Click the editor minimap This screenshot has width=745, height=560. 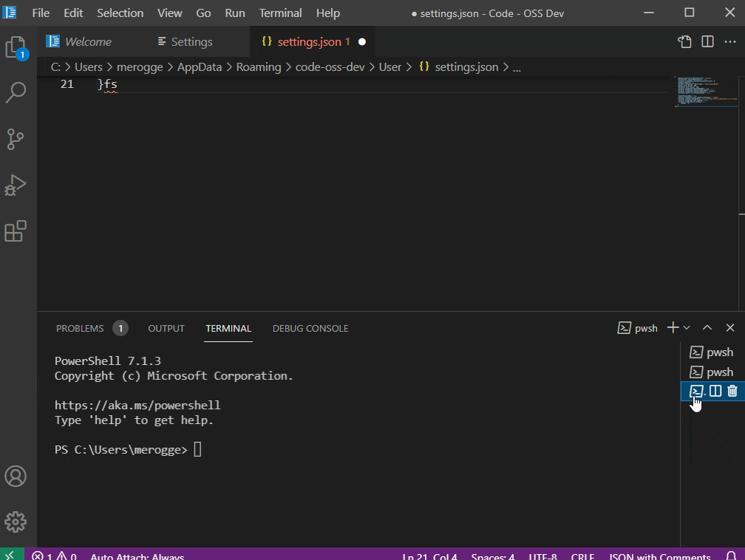point(707,92)
